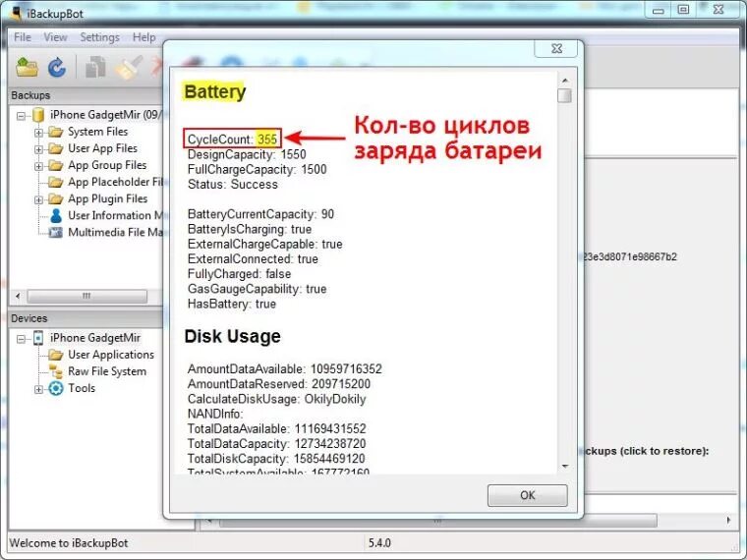Click TotalDataAvailable value line
747x560 pixels.
click(x=277, y=428)
